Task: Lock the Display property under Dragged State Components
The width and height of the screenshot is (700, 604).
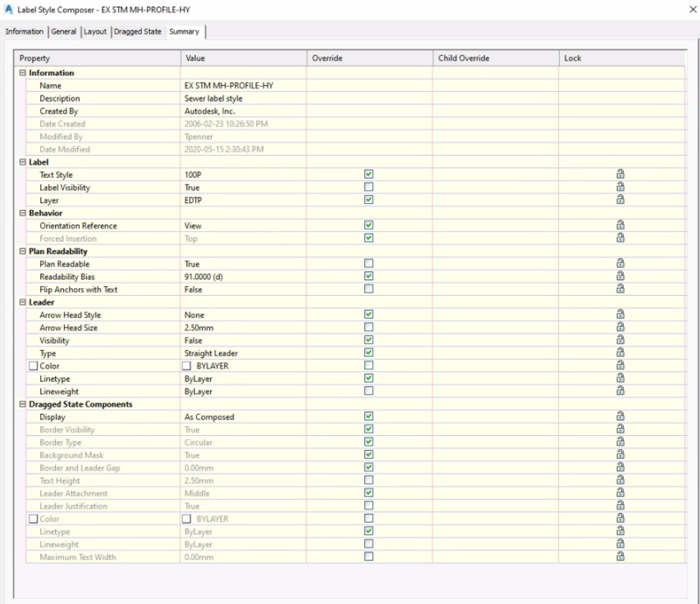Action: coord(619,417)
